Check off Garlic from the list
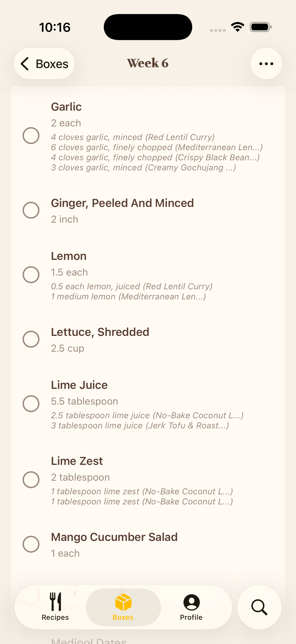The height and width of the screenshot is (644, 296). pos(31,136)
